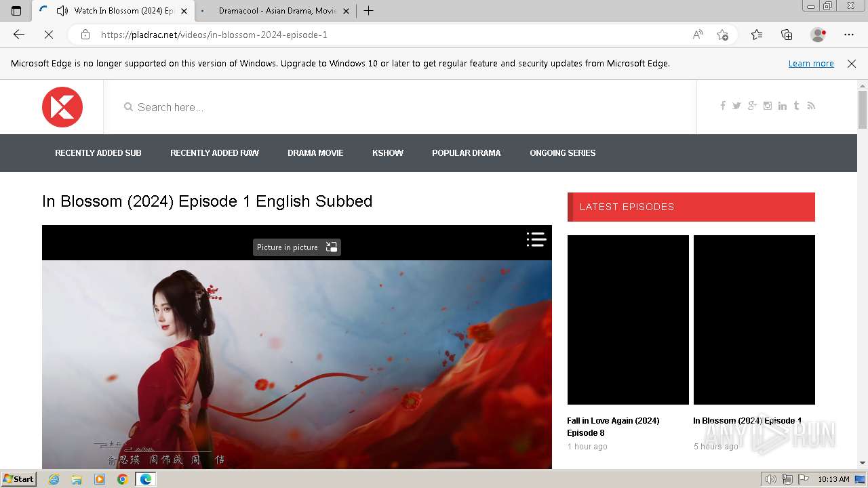The height and width of the screenshot is (488, 868).
Task: Click the video player frame
Action: tap(297, 347)
